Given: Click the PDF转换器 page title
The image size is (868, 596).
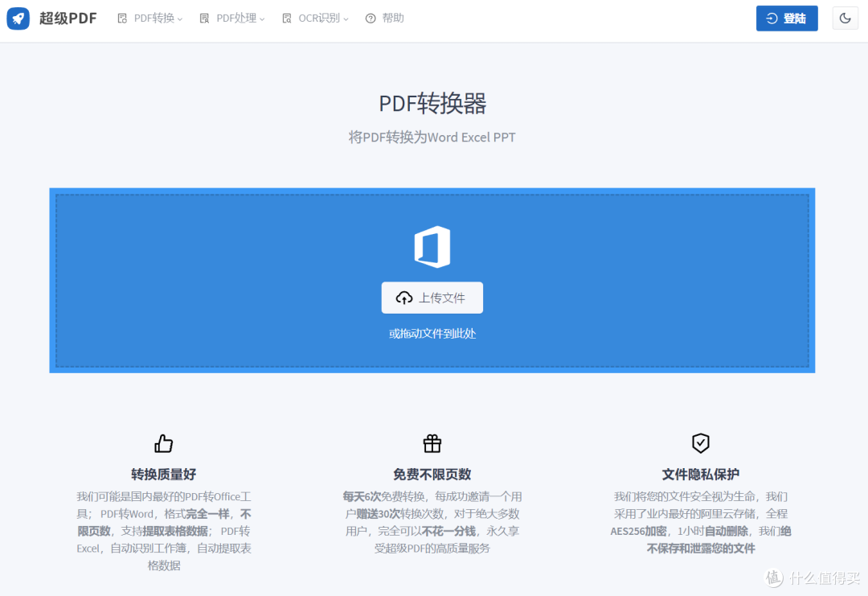Looking at the screenshot, I should (432, 104).
